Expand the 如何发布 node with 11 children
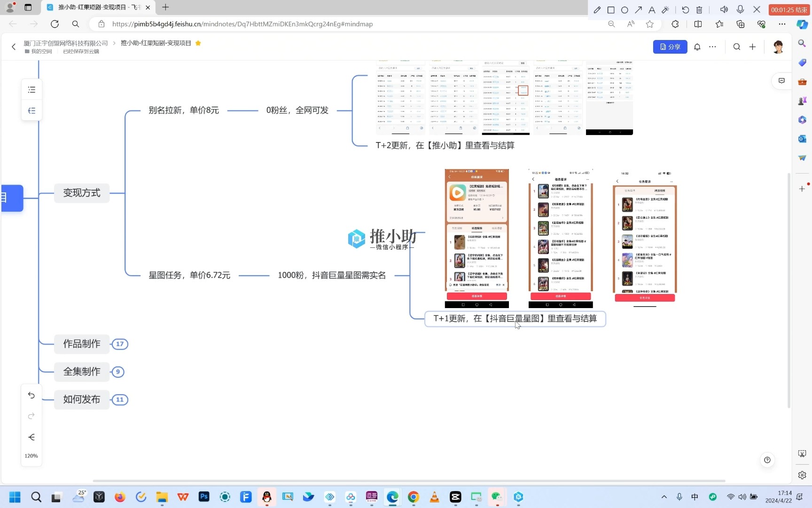The image size is (812, 508). [120, 400]
